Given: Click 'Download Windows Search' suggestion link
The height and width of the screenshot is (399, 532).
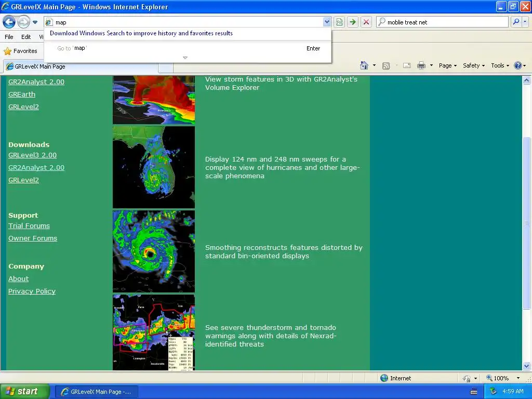Looking at the screenshot, I should tap(141, 33).
